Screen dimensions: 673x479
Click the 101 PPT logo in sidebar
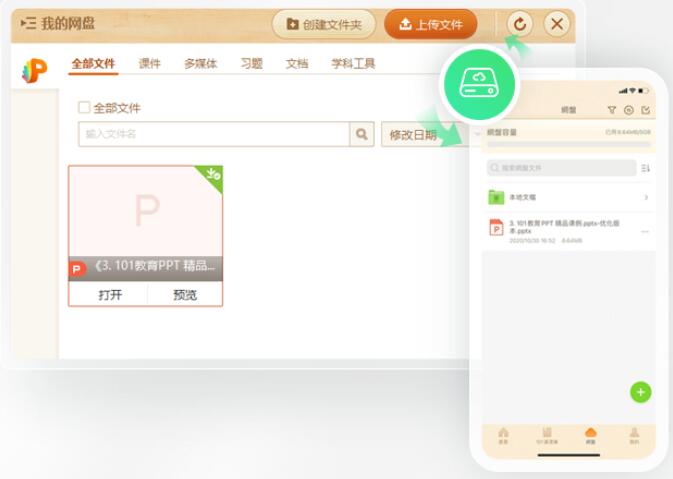35,70
